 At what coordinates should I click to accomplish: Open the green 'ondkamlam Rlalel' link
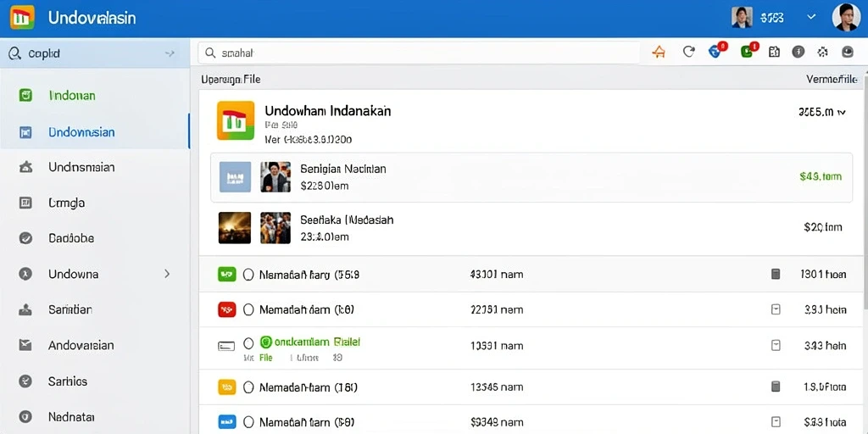pos(310,342)
